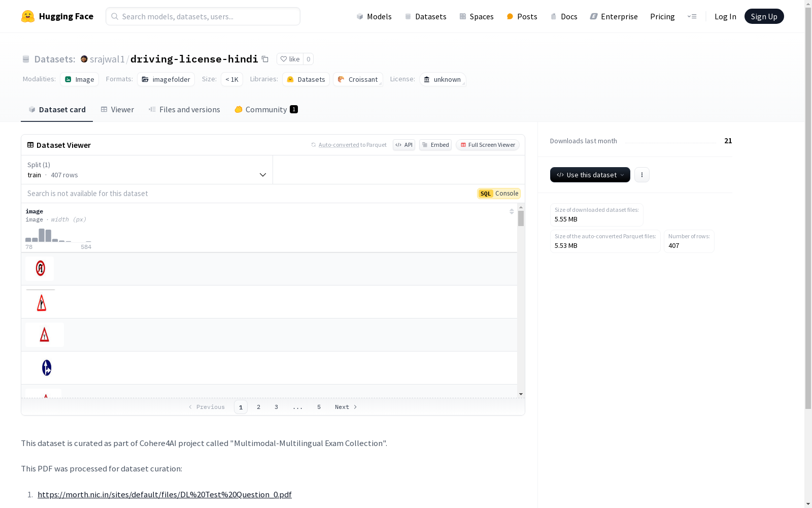
Task: Open the three-dot more options menu
Action: coord(642,175)
